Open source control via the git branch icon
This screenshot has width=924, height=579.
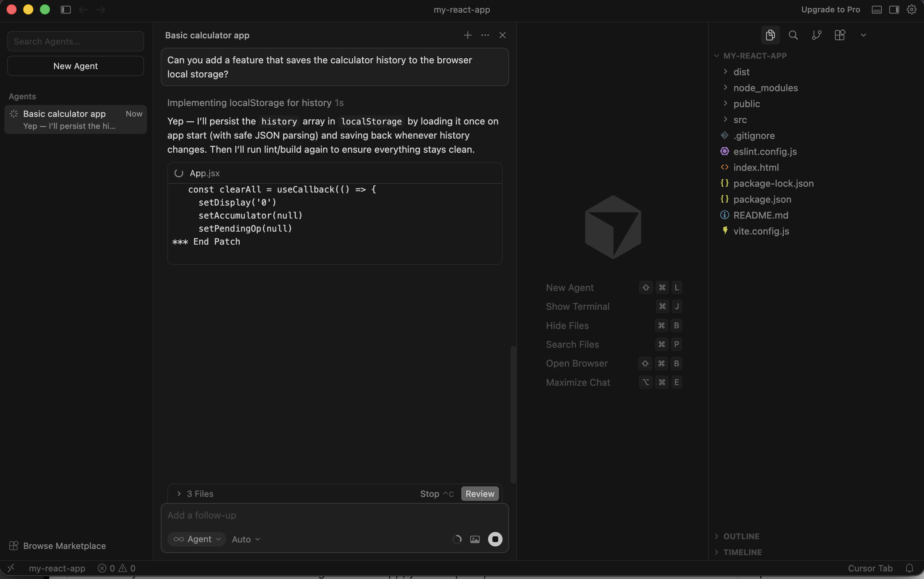(816, 35)
